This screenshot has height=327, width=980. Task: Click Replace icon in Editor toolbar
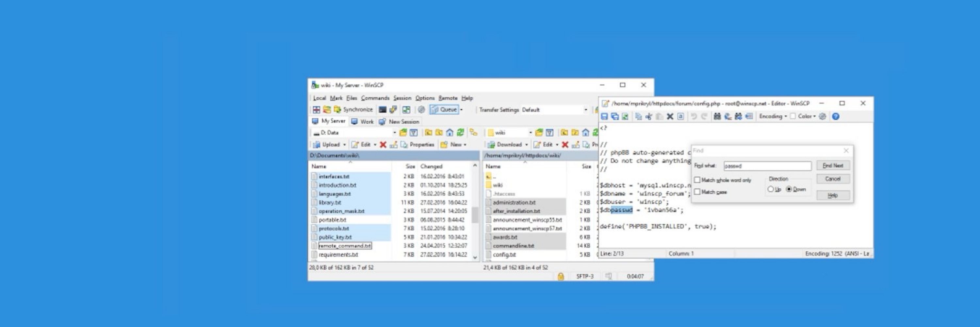[728, 116]
